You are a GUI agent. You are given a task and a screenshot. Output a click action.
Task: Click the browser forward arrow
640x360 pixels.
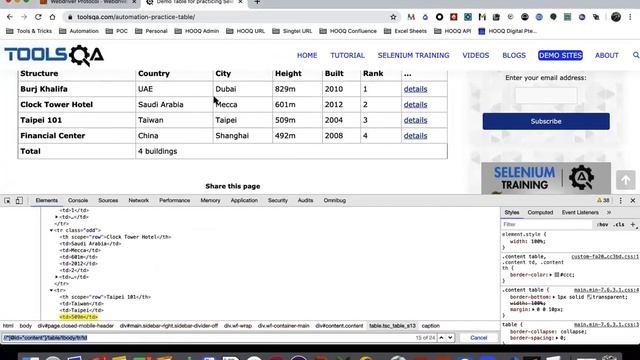tap(24, 17)
